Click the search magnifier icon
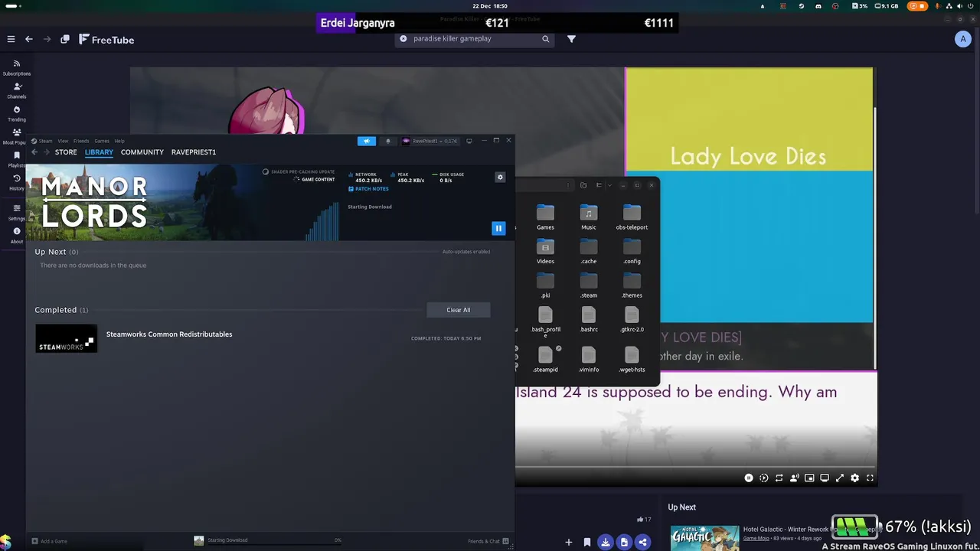Screen dimensions: 980x551 coord(546,39)
